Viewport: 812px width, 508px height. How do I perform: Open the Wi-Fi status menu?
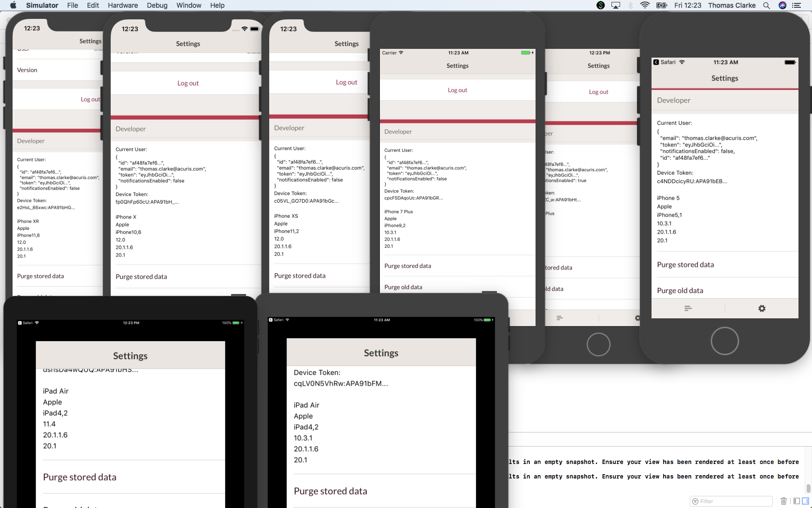pos(645,5)
